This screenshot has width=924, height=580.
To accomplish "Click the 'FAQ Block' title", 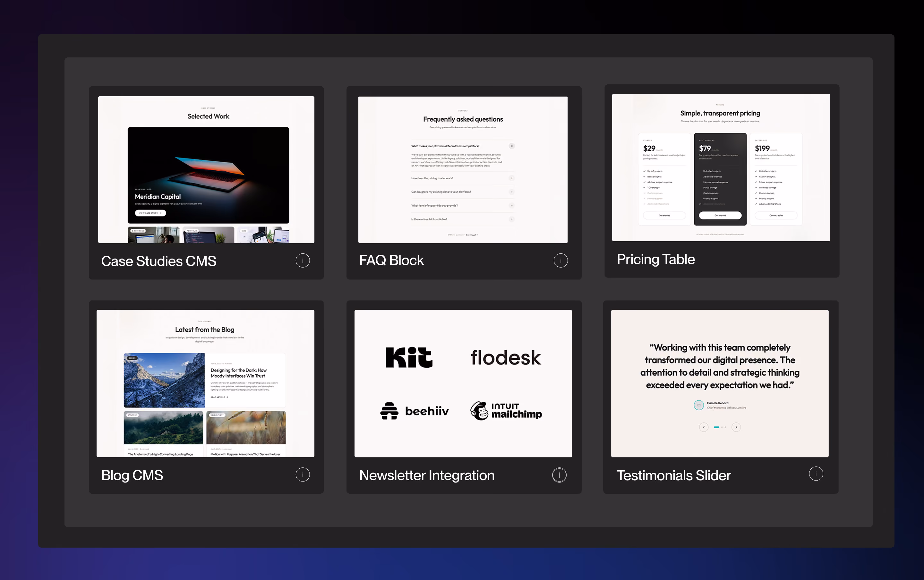I will (391, 260).
